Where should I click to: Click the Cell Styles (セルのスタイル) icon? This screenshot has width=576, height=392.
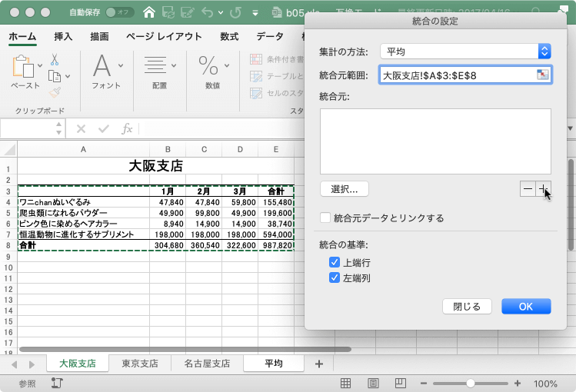point(256,93)
